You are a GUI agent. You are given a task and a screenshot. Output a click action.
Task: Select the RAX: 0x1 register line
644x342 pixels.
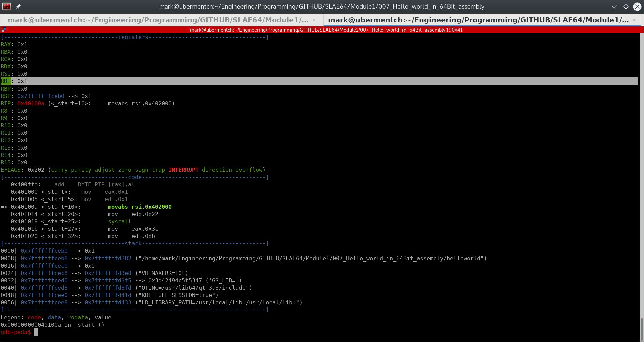pyautogui.click(x=14, y=44)
